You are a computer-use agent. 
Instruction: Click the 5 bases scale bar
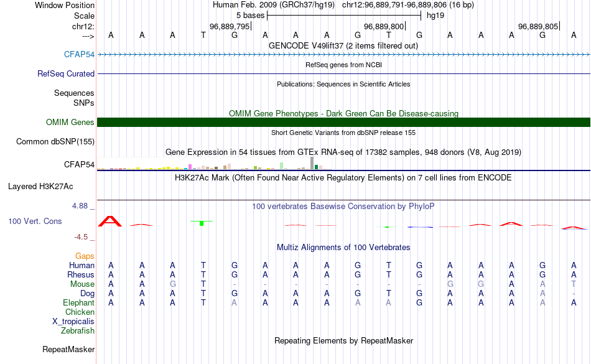pyautogui.click(x=344, y=16)
